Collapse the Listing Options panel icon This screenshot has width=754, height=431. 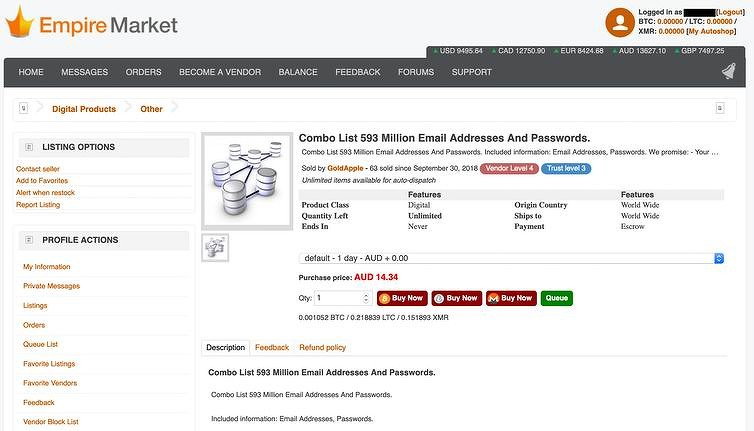tap(29, 147)
